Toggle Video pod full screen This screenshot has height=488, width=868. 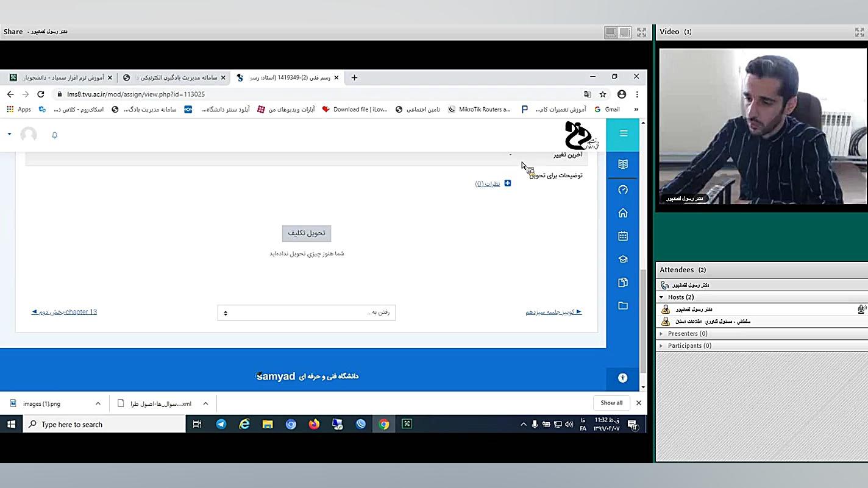(860, 32)
